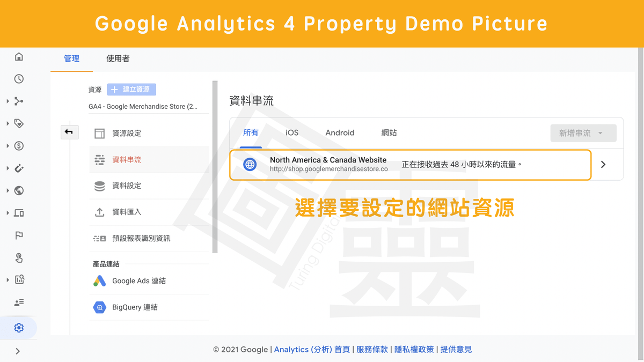Viewport: 644px width, 362px height.
Task: Open the 資料串流 menu item
Action: coord(149,160)
